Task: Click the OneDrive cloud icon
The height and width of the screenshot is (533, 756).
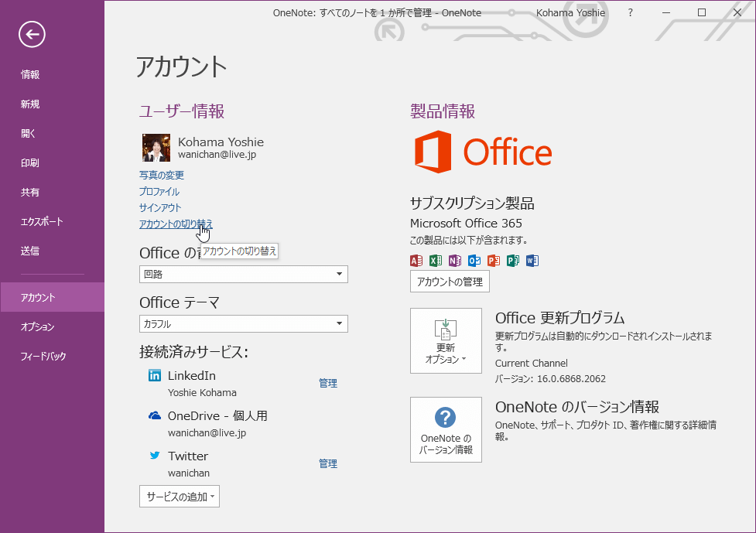Action: click(x=155, y=415)
